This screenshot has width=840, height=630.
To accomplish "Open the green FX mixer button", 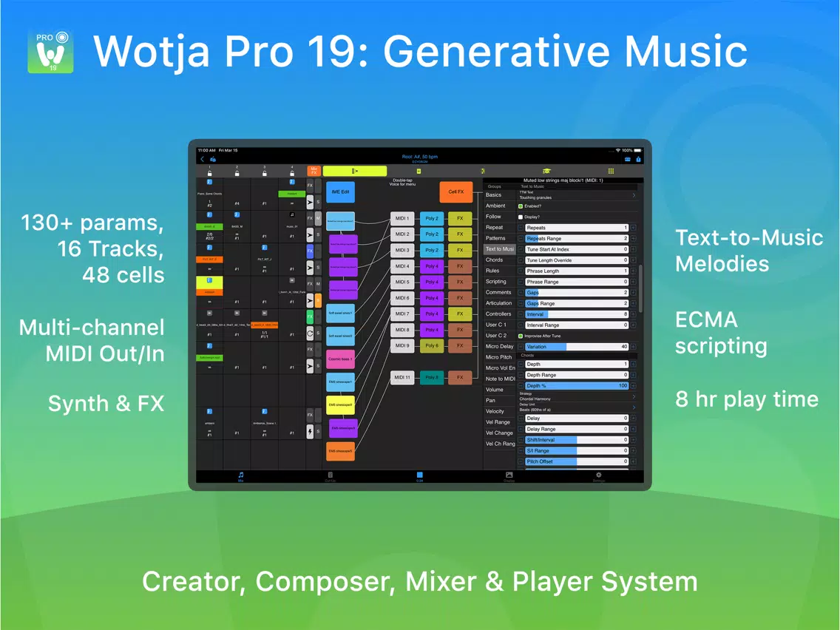I will coord(310,316).
